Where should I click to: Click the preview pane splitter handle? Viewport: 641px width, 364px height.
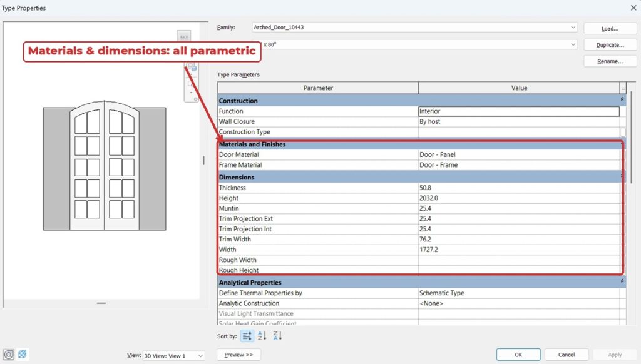pyautogui.click(x=203, y=161)
